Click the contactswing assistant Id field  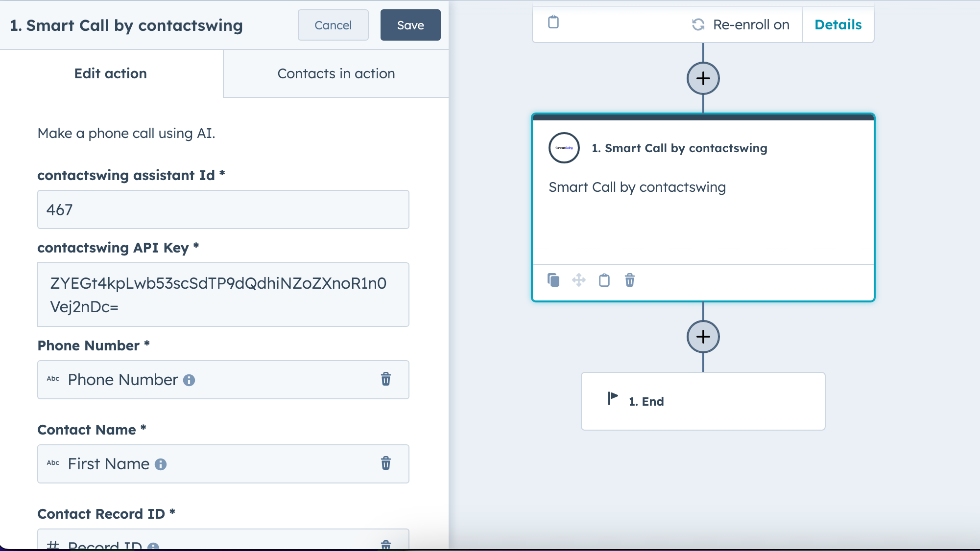(223, 209)
